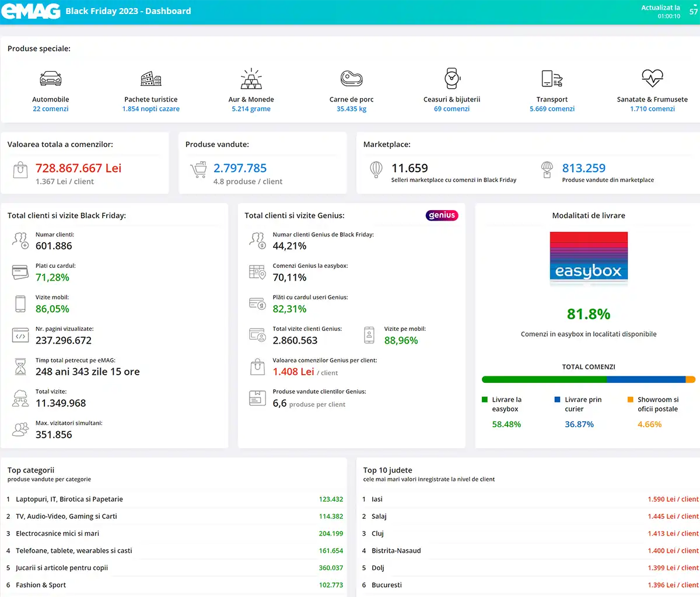Click the purple genius badge
This screenshot has height=597, width=700.
[x=442, y=215]
